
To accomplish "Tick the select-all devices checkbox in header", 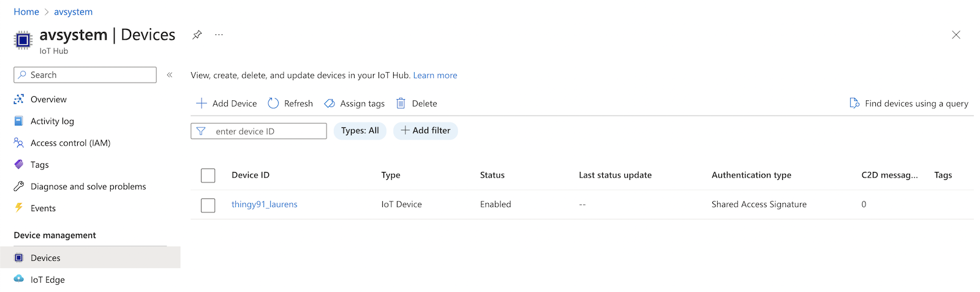I will coord(208,176).
